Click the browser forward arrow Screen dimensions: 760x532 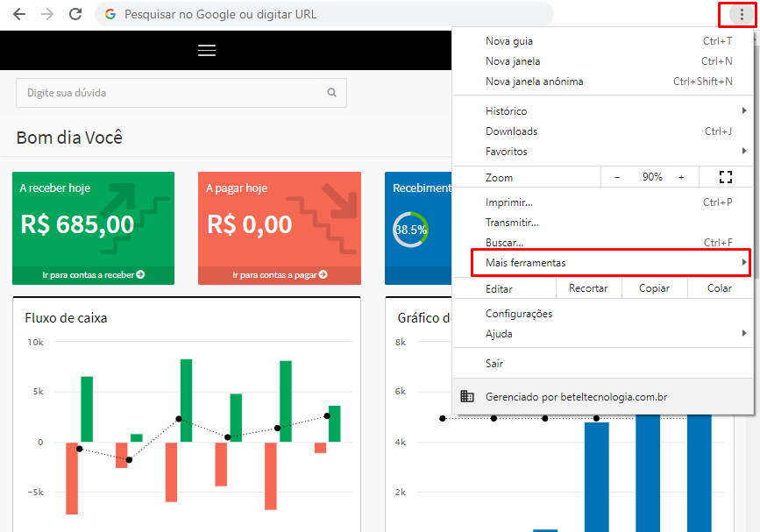(x=47, y=15)
